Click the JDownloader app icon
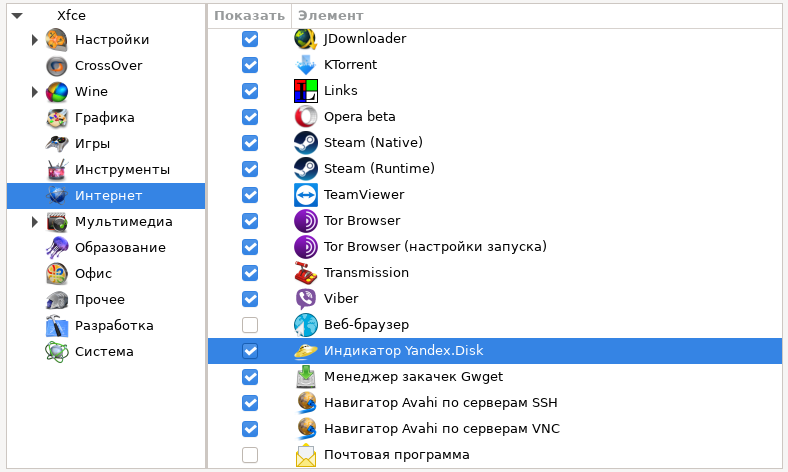The width and height of the screenshot is (788, 472). [x=305, y=39]
